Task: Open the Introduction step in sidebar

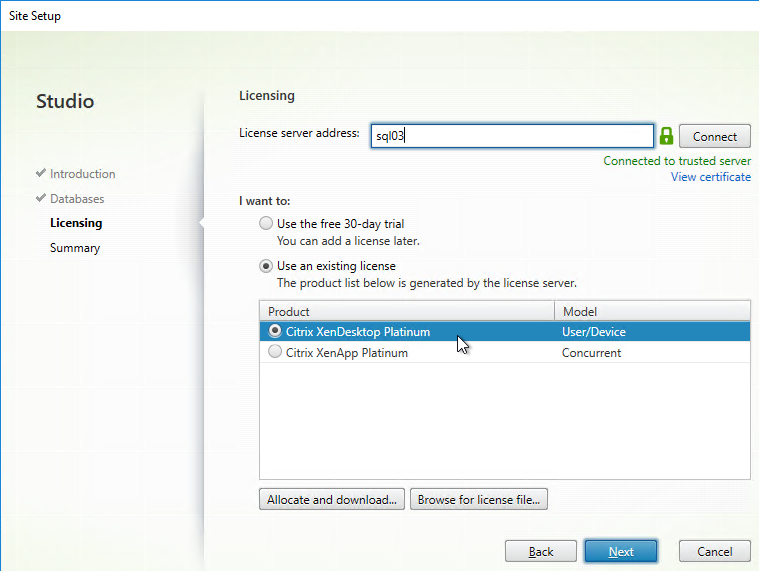Action: pyautogui.click(x=83, y=174)
